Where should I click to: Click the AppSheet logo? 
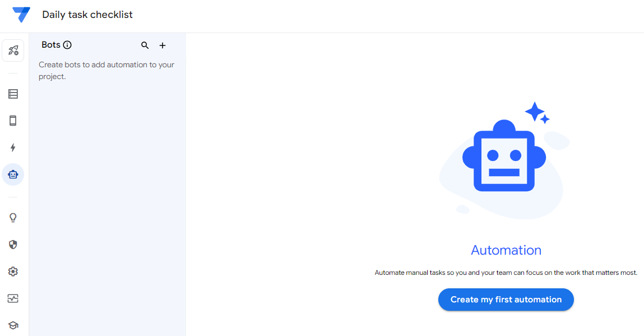(x=21, y=15)
